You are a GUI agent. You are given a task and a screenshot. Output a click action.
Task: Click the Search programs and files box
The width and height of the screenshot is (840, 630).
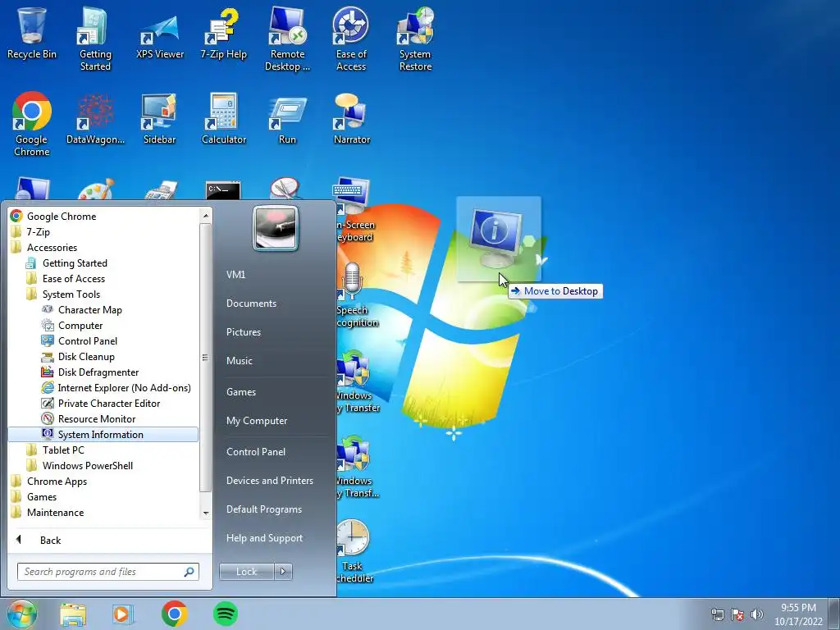click(x=107, y=572)
